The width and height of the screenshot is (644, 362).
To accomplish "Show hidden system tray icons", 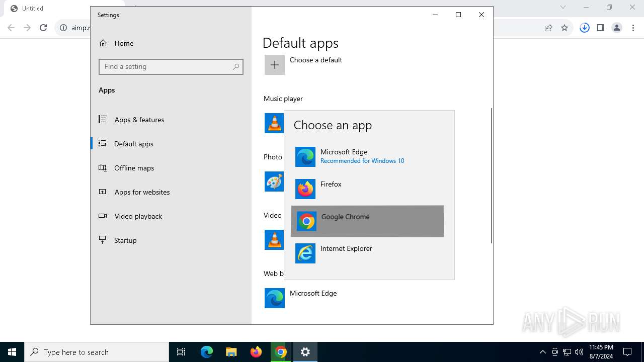I will point(542,352).
